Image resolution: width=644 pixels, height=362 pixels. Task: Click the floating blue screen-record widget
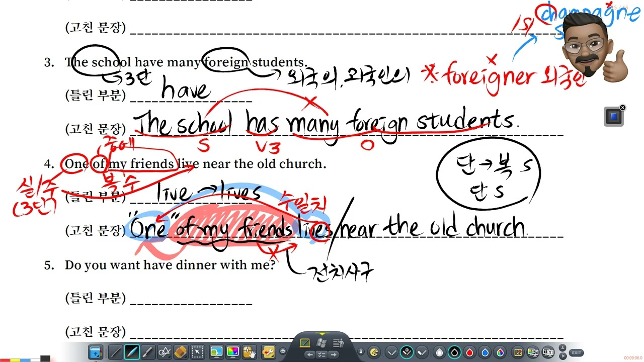pyautogui.click(x=613, y=117)
